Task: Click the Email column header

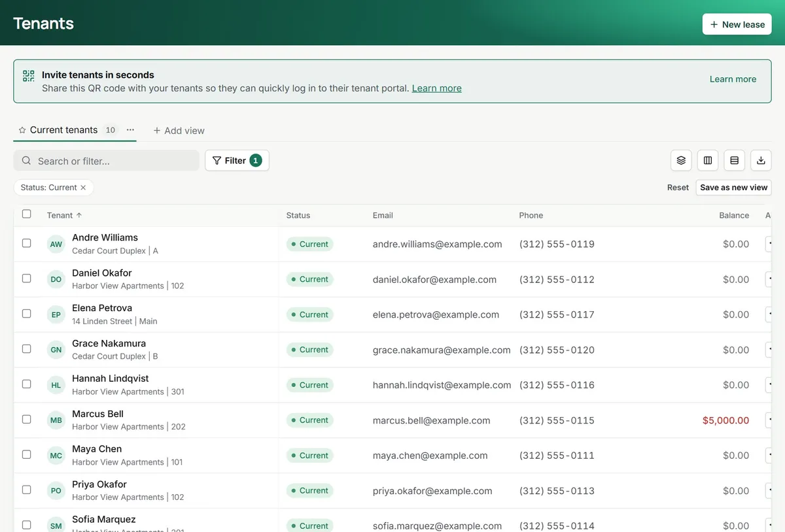Action: (383, 215)
